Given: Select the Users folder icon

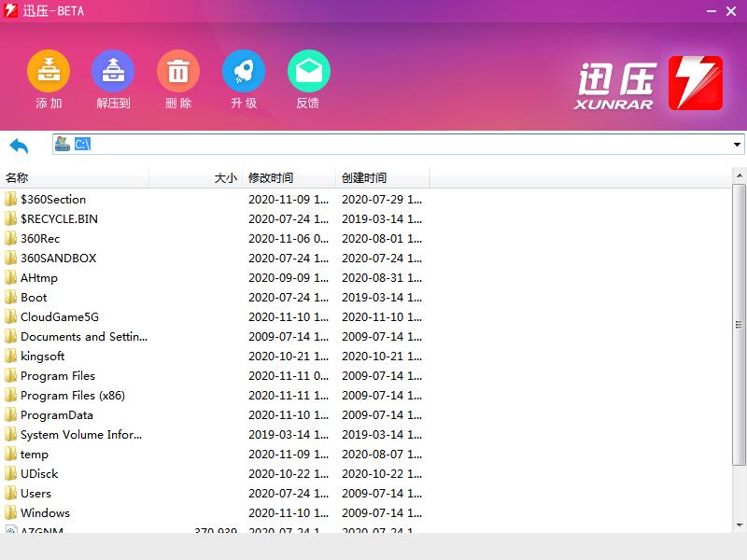Looking at the screenshot, I should click(10, 494).
